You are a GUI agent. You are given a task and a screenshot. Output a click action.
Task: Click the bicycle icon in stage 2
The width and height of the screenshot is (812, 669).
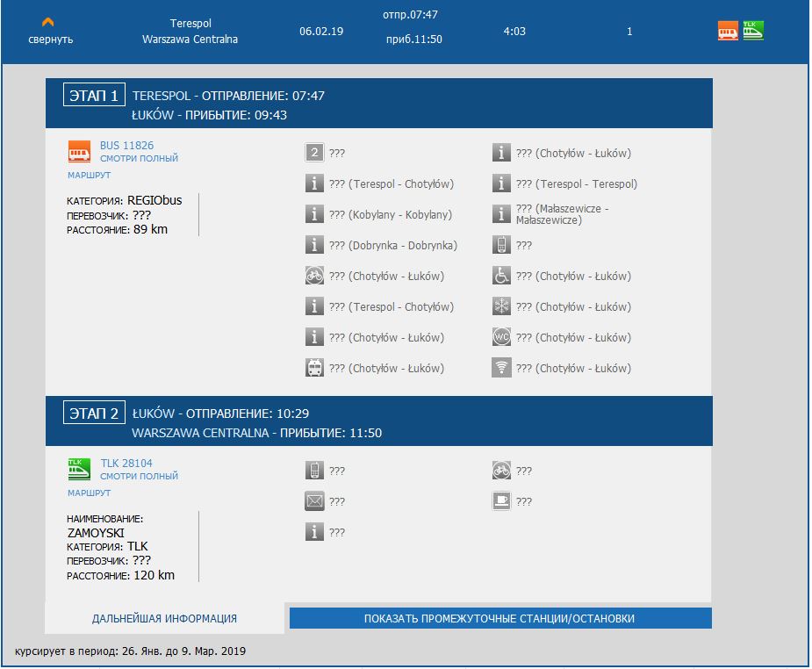(501, 471)
